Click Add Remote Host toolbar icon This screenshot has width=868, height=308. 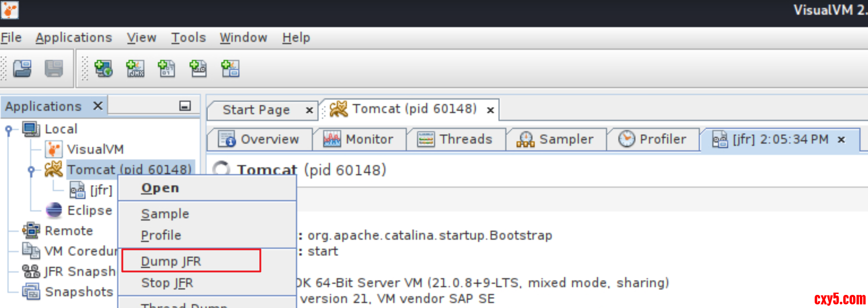pos(103,69)
